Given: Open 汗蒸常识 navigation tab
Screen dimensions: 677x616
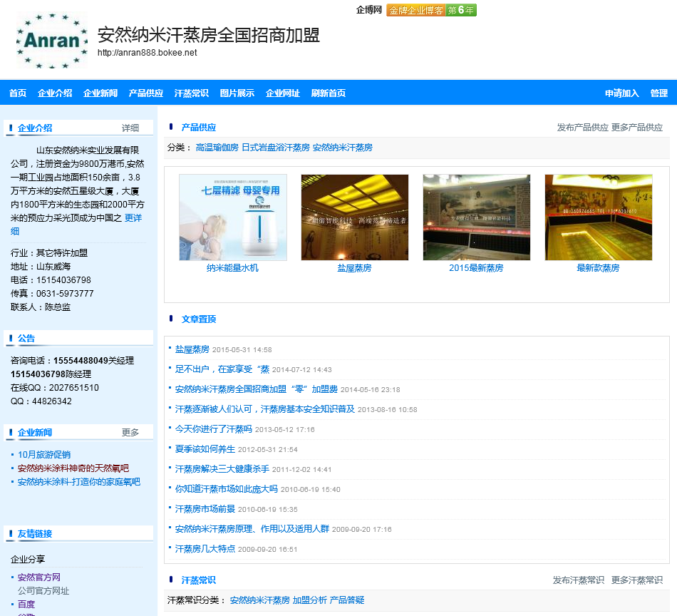Looking at the screenshot, I should click(x=192, y=93).
